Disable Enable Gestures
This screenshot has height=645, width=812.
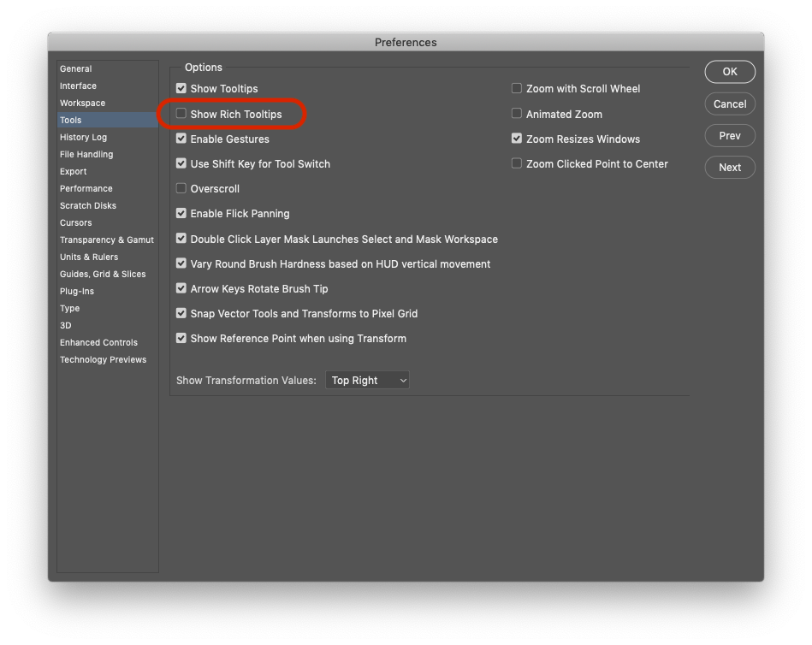(181, 139)
